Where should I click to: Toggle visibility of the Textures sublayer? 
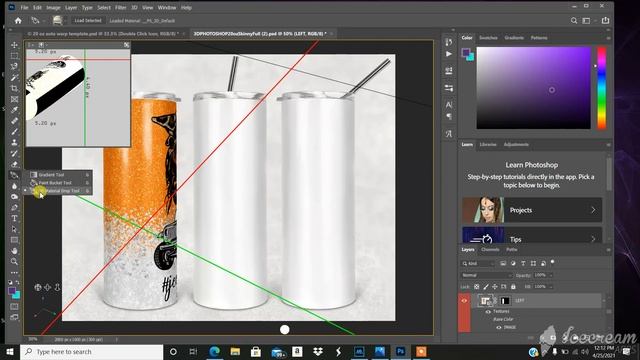coord(488,311)
